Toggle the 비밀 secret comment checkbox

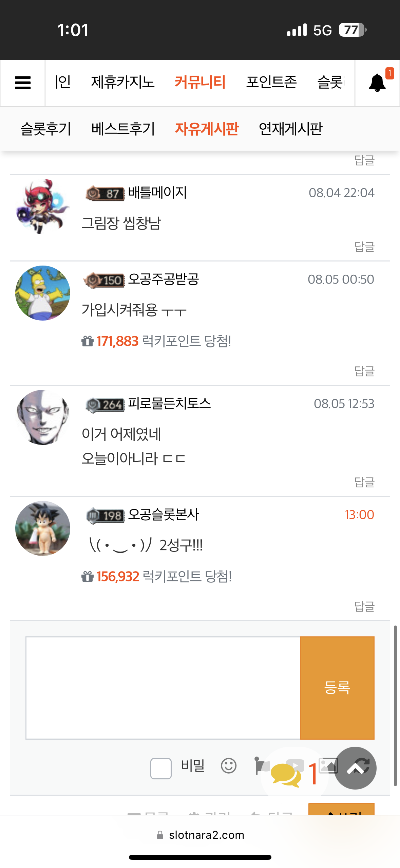(x=161, y=768)
